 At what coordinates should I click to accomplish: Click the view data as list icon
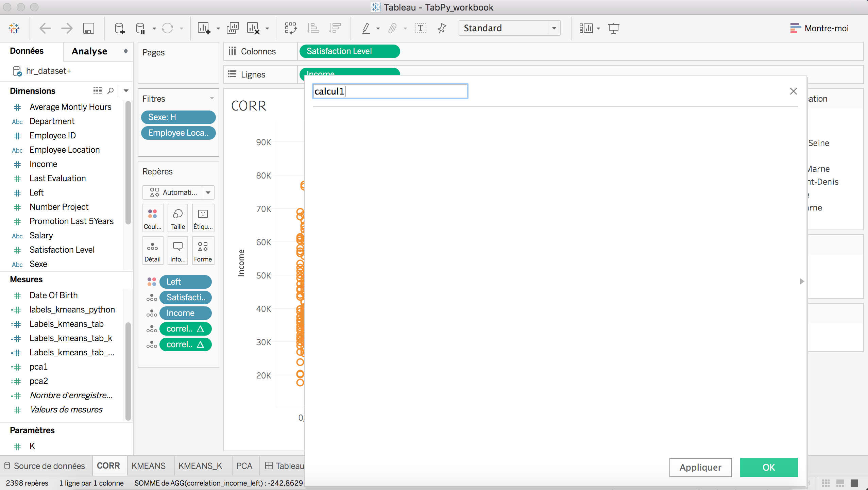click(98, 91)
